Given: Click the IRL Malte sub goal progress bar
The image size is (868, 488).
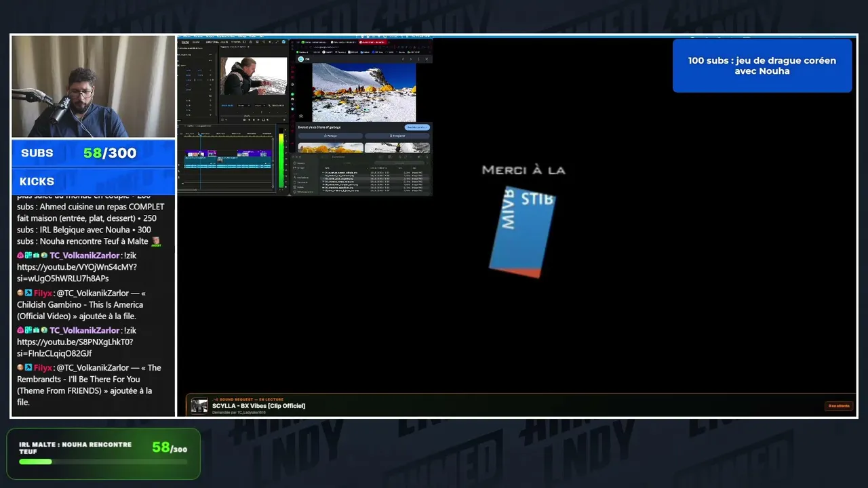Looking at the screenshot, I should tap(103, 462).
